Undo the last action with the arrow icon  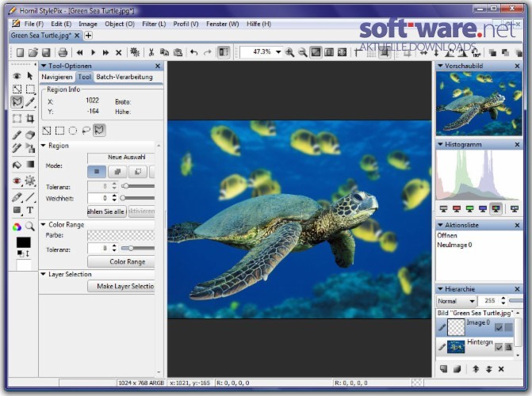tap(193, 52)
